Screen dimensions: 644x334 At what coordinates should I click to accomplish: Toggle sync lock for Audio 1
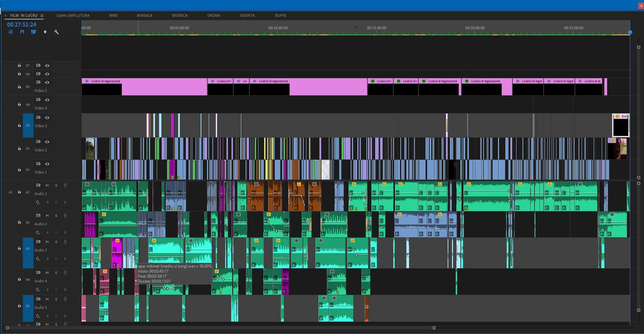(x=38, y=185)
